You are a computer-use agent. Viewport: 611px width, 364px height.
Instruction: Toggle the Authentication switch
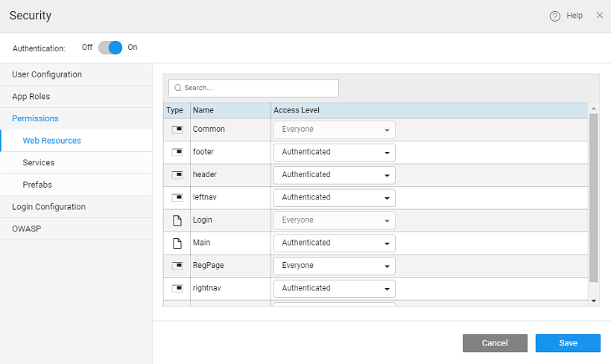point(110,48)
